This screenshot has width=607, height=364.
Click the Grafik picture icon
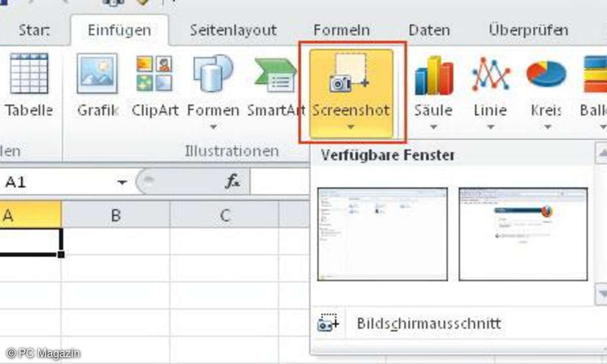pos(97,74)
